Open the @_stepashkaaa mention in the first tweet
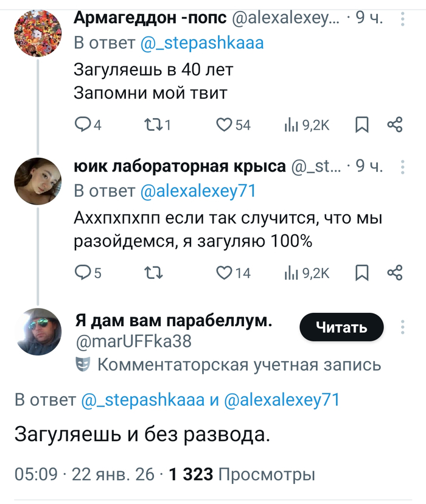Image resolution: width=426 pixels, height=504 pixels. pyautogui.click(x=202, y=44)
